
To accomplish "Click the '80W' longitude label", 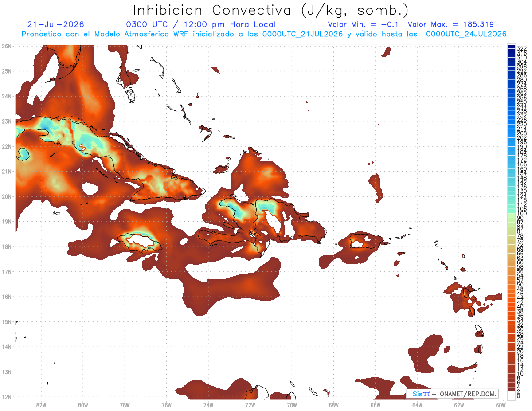I will point(83,404).
